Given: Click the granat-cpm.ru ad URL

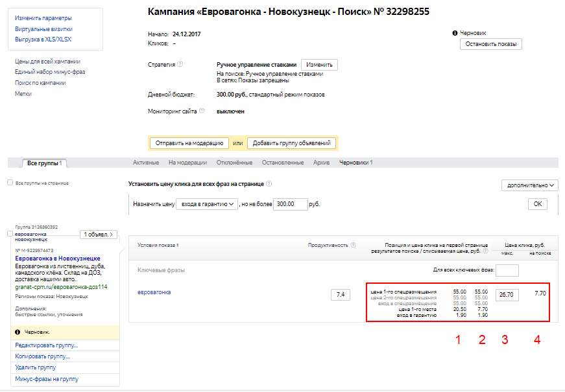Looking at the screenshot, I should [61, 287].
